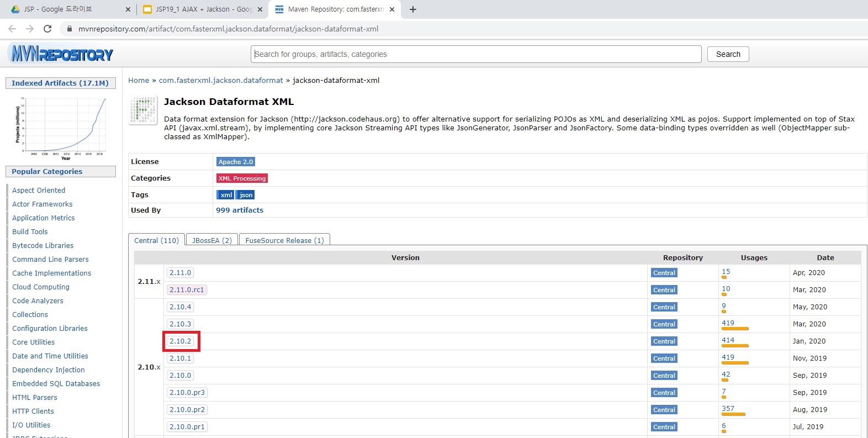Switch to JSP19_1 AJAX + Jackson tab
This screenshot has width=868, height=438.
pos(203,9)
